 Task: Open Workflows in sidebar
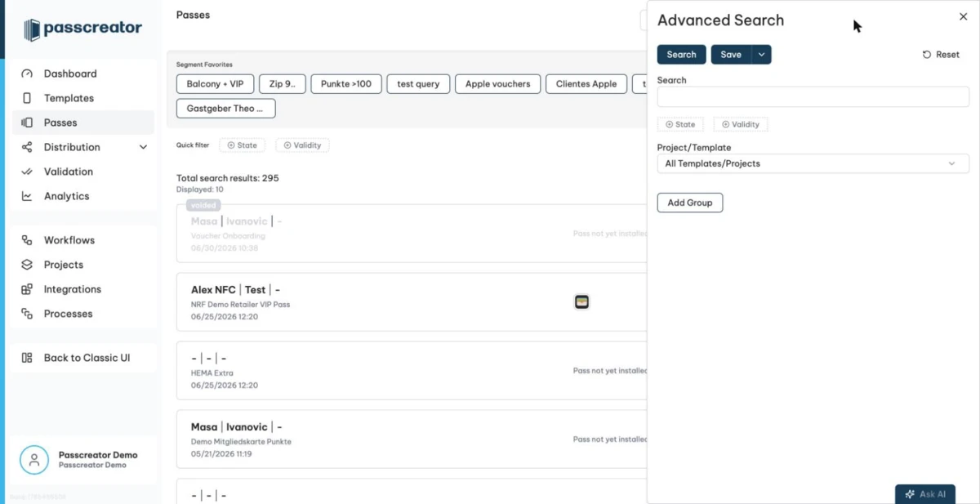tap(69, 240)
